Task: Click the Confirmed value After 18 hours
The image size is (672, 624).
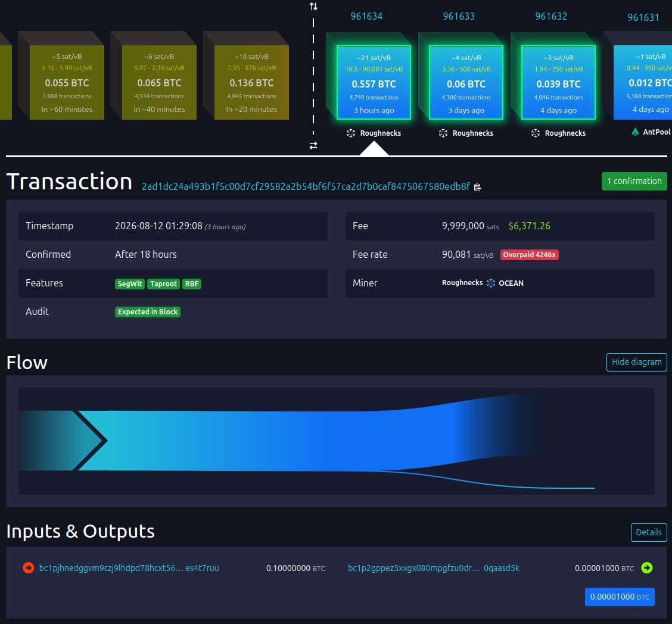Action: (x=146, y=254)
